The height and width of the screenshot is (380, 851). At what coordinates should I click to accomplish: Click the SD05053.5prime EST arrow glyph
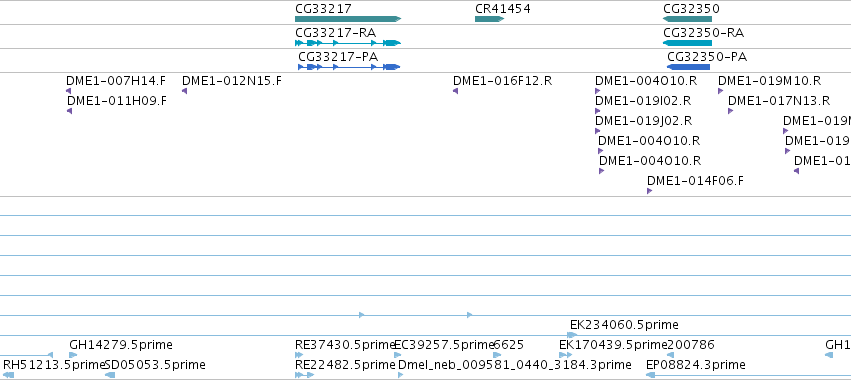pos(110,375)
